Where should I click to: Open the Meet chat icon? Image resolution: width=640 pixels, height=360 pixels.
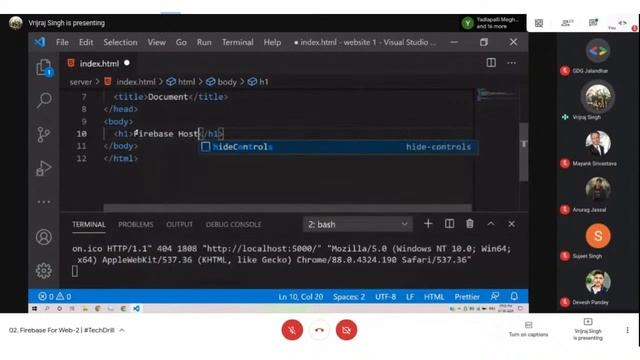pos(593,23)
